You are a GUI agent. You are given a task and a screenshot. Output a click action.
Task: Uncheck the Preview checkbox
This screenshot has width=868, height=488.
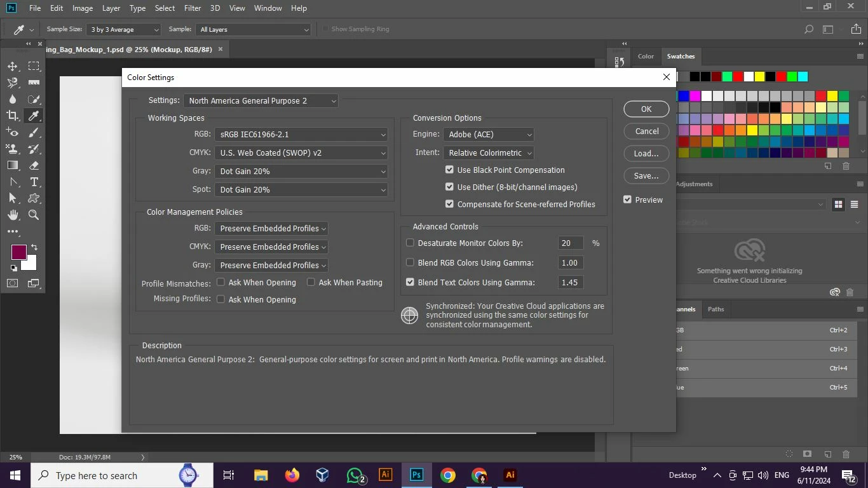pyautogui.click(x=627, y=200)
